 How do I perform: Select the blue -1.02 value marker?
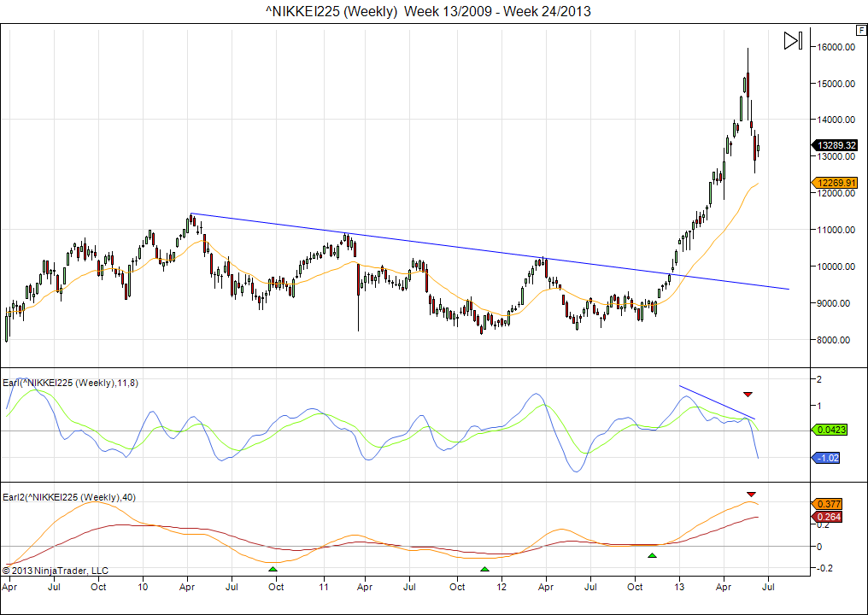[x=825, y=458]
